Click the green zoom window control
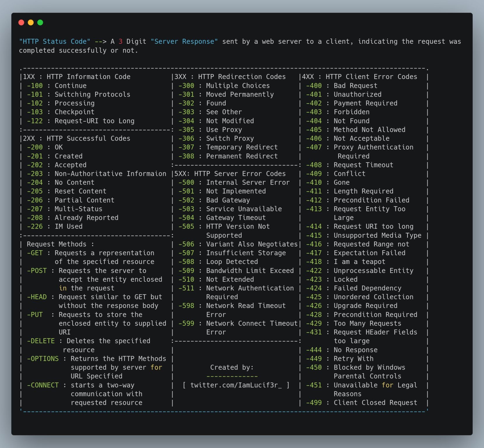484x448 pixels. click(x=40, y=22)
